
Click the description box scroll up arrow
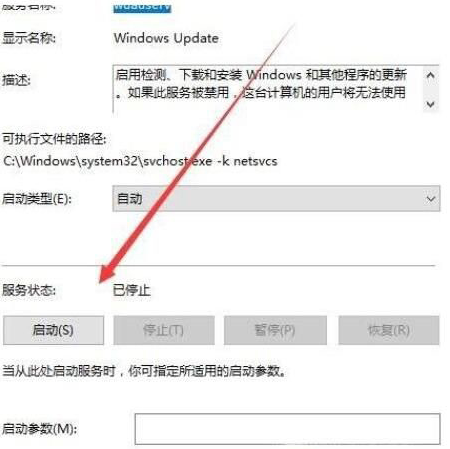tap(430, 75)
